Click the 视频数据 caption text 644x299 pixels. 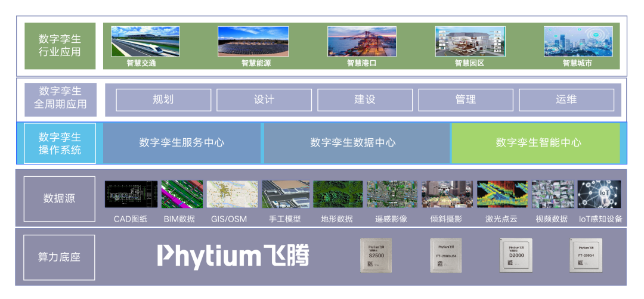[552, 219]
